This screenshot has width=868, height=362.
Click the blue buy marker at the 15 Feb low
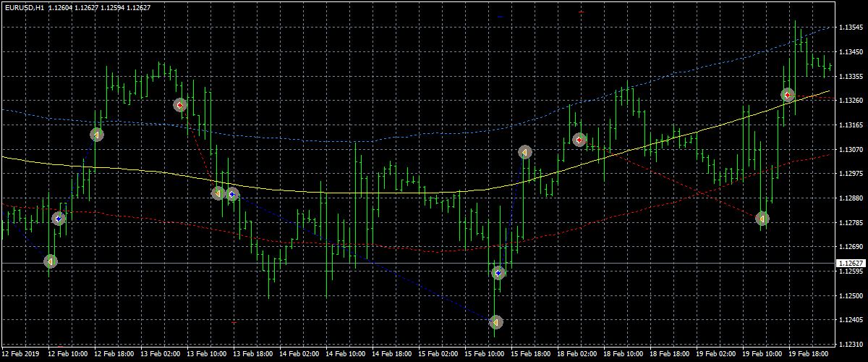pyautogui.click(x=498, y=272)
